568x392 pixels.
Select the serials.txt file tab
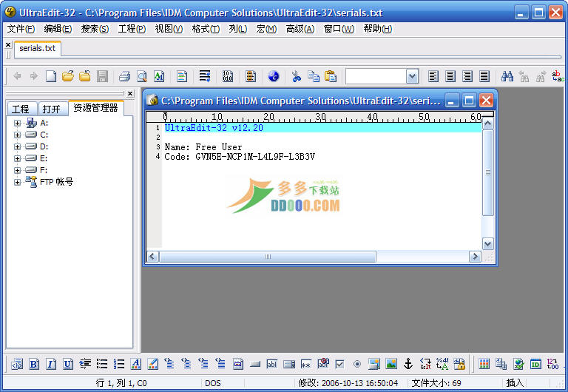click(x=37, y=49)
